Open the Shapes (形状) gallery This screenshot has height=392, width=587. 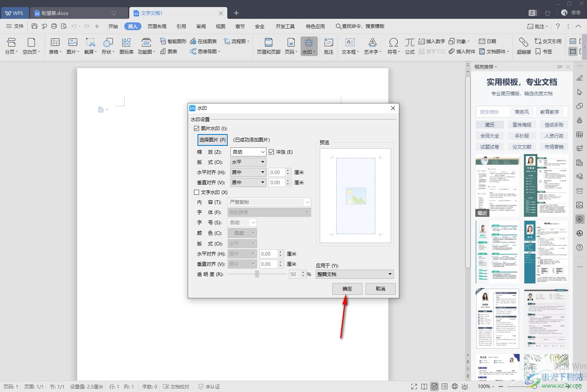click(108, 46)
